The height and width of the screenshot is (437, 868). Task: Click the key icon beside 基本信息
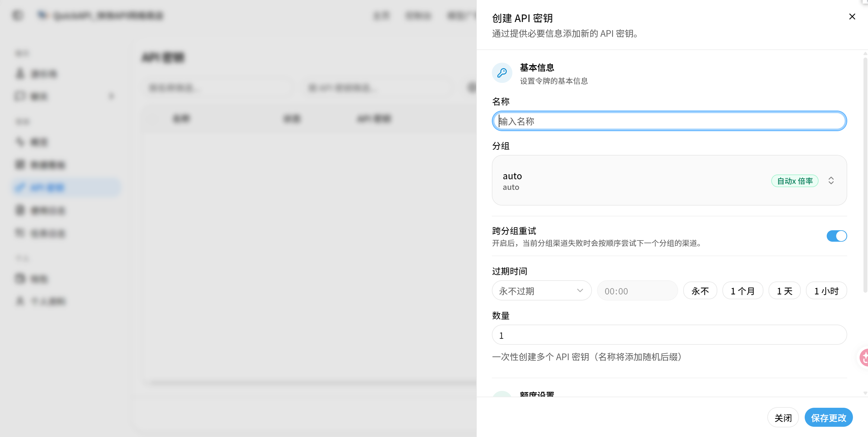(502, 73)
